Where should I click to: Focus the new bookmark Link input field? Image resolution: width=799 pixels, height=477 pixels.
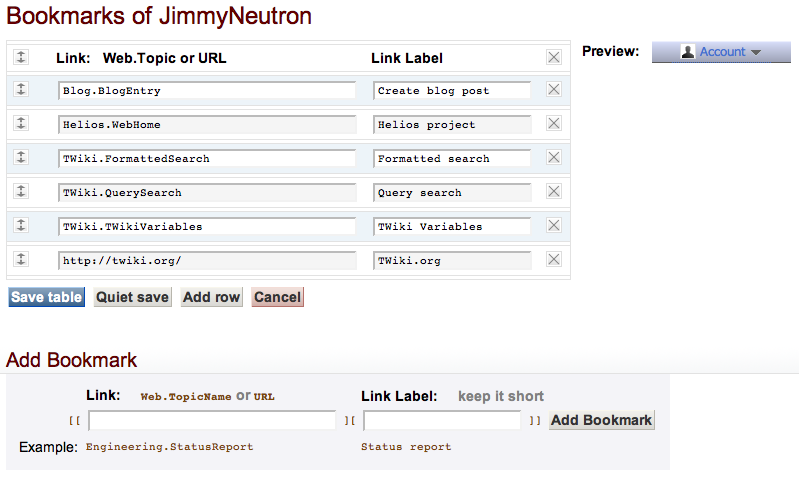click(x=212, y=421)
